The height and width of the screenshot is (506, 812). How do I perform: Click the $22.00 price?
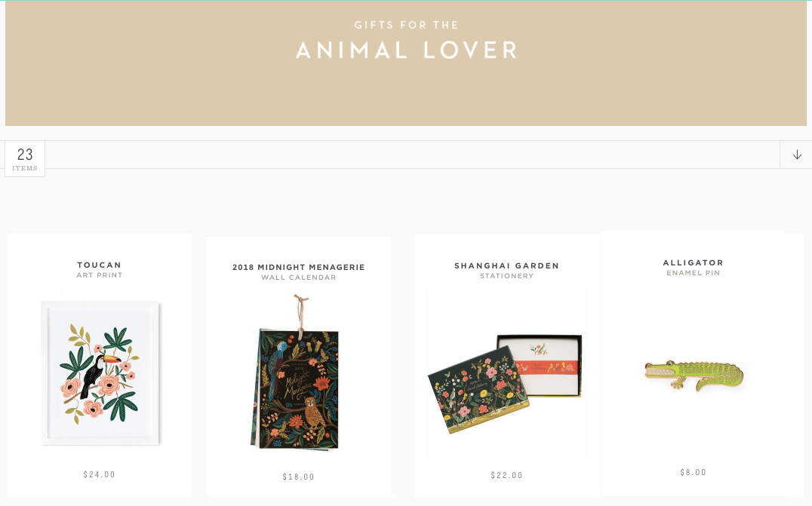[507, 475]
